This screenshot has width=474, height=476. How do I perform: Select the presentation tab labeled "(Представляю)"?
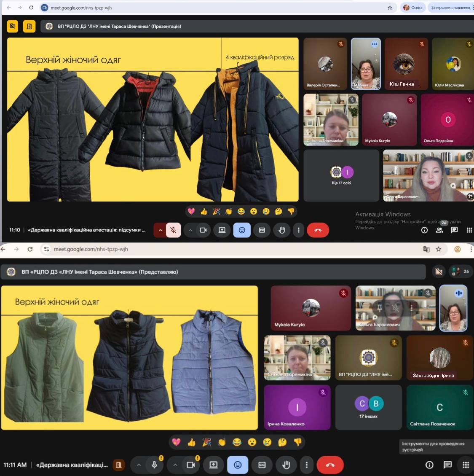pyautogui.click(x=100, y=272)
